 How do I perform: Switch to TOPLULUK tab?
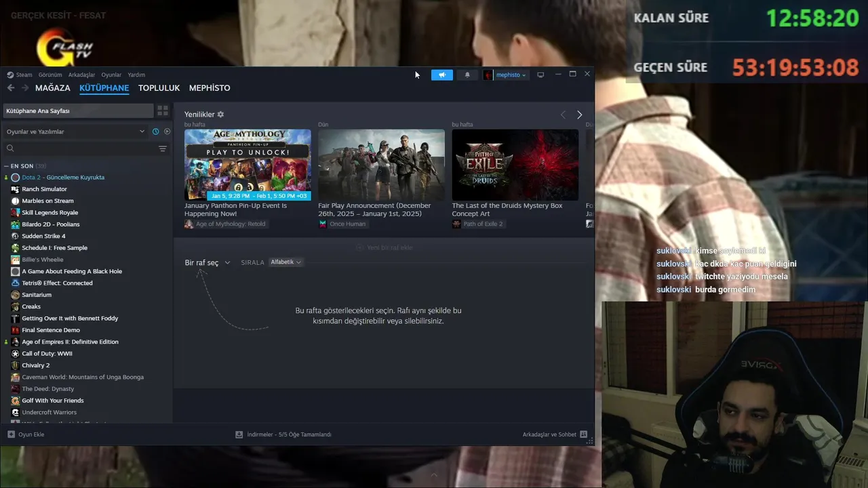159,88
